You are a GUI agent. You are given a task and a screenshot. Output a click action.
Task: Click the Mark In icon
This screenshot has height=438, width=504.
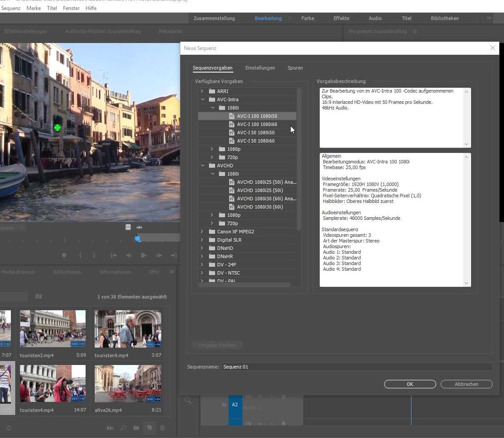pyautogui.click(x=80, y=255)
